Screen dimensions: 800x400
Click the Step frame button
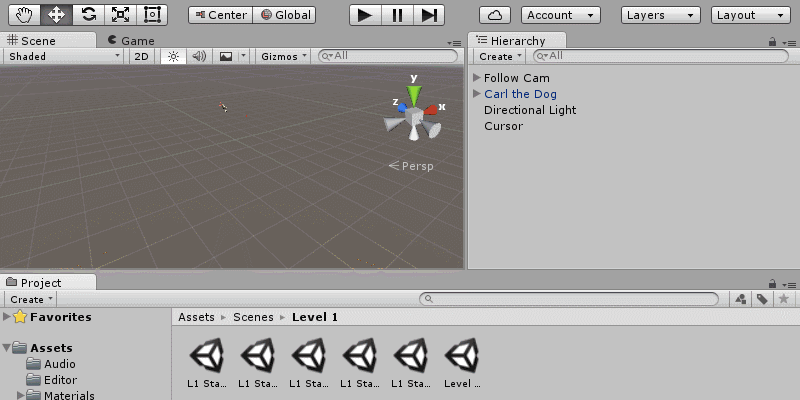click(429, 15)
